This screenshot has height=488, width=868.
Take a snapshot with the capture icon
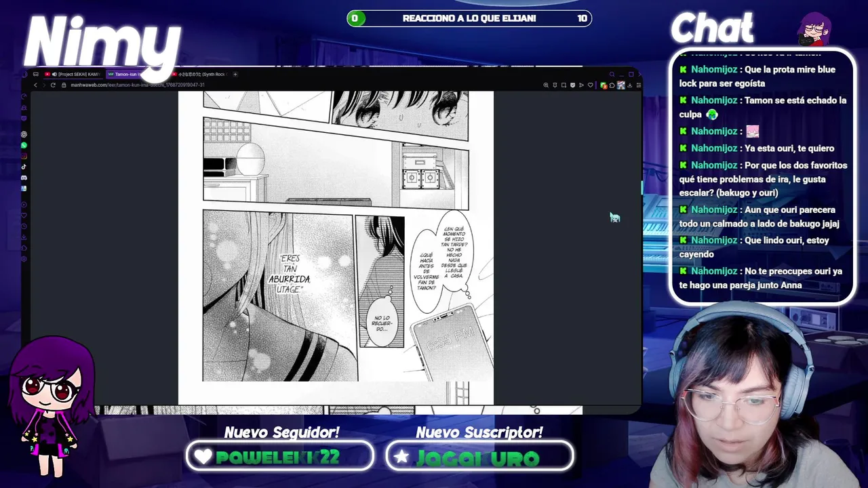(564, 85)
